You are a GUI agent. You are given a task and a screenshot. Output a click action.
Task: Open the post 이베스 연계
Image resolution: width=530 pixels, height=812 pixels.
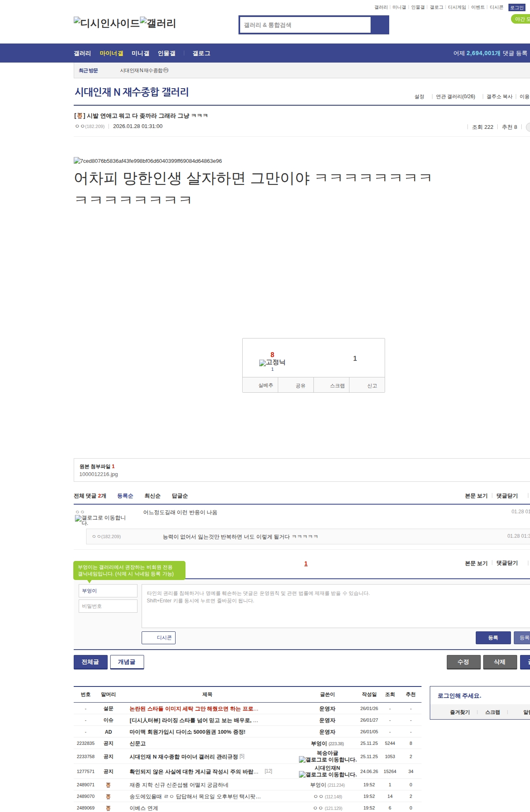[x=144, y=808]
